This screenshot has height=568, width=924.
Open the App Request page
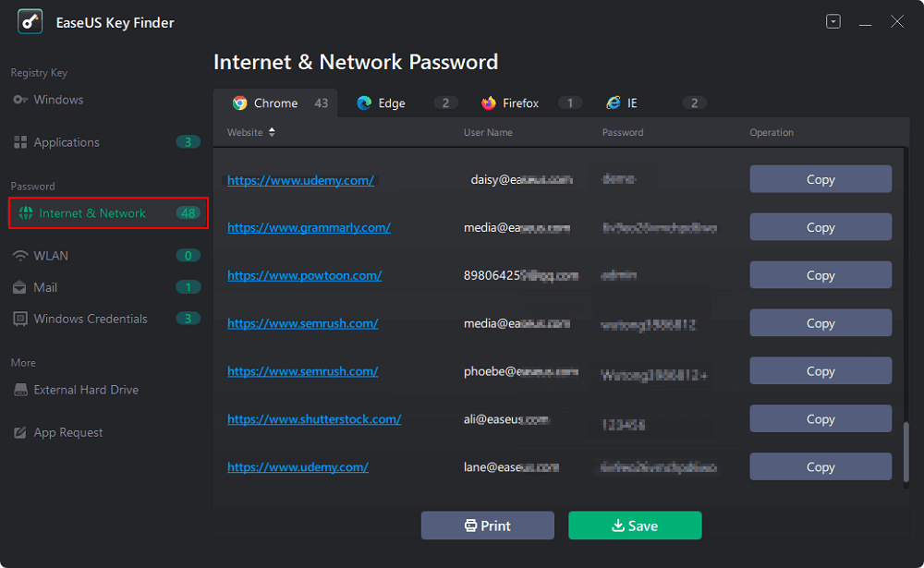(67, 432)
